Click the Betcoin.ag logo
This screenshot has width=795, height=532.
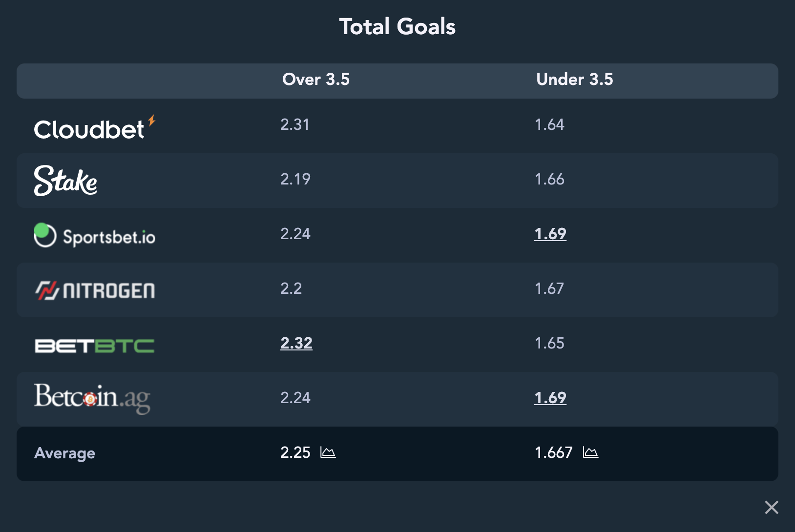(x=92, y=398)
